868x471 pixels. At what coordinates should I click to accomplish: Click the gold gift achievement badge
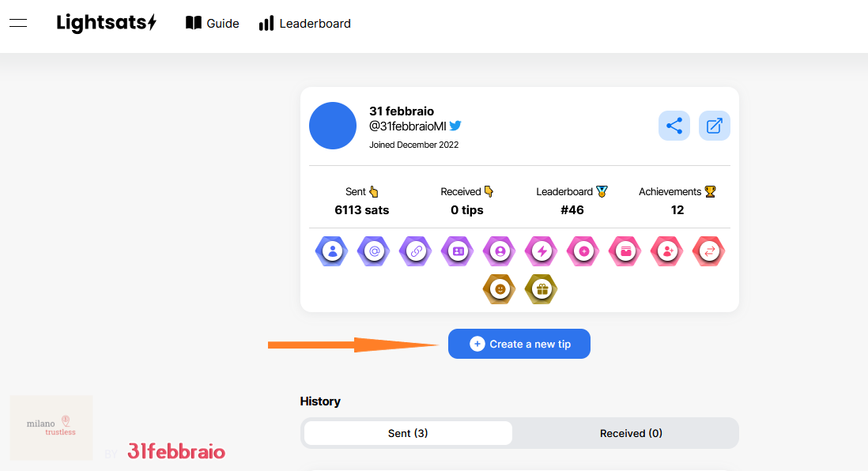pos(542,289)
